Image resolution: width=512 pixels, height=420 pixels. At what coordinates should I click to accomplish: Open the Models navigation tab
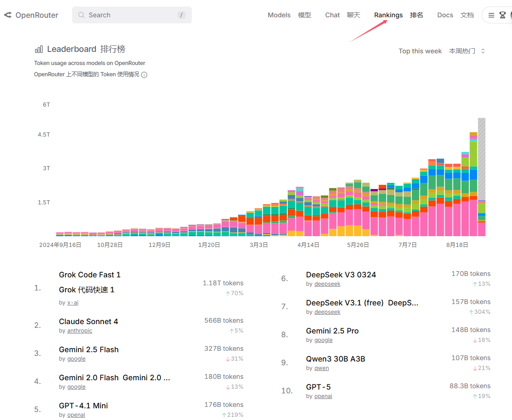point(279,15)
